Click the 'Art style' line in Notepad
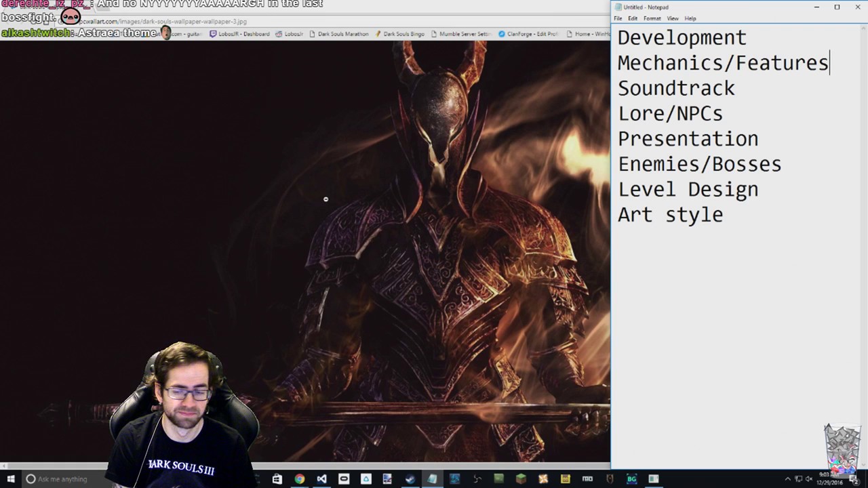This screenshot has height=488, width=868. [x=670, y=214]
